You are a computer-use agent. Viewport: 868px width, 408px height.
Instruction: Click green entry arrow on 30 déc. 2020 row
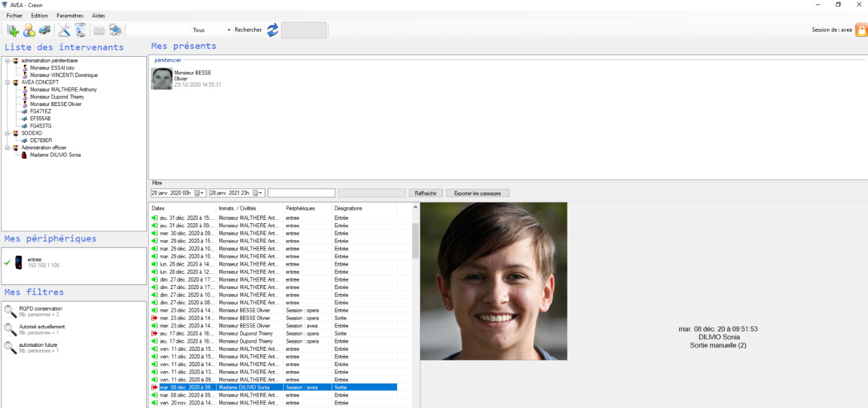[155, 233]
